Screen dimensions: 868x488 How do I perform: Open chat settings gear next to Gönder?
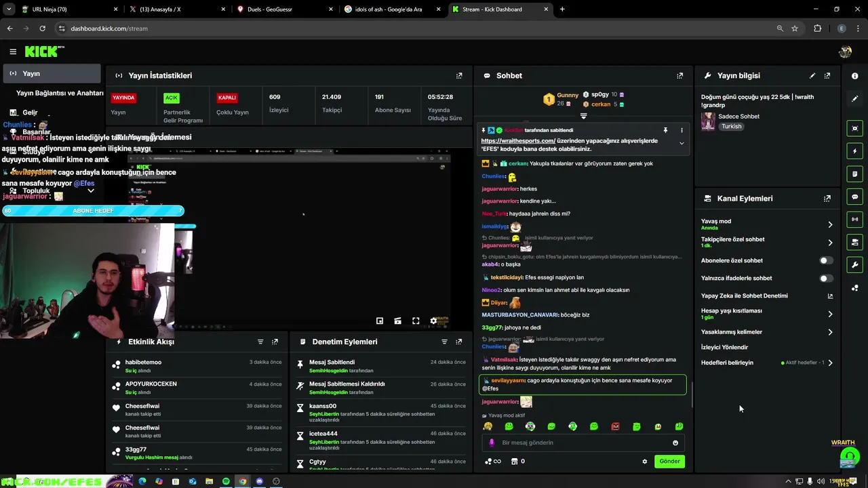645,462
